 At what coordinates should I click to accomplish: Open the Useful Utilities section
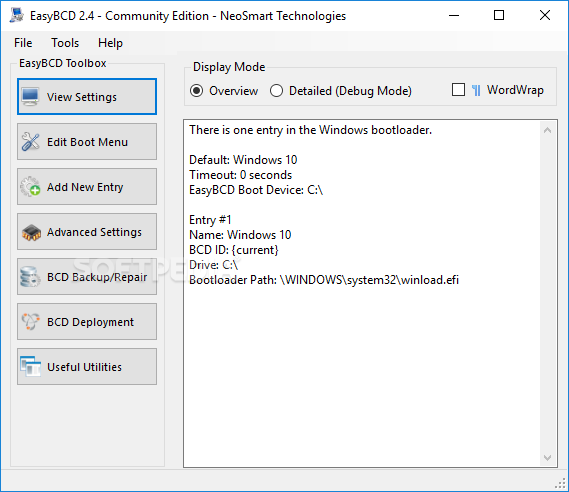[87, 367]
